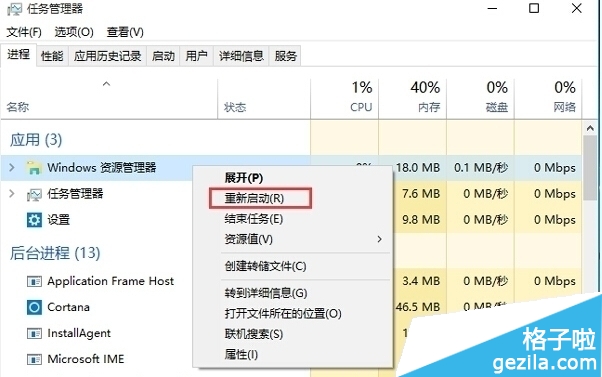Screen dimensions: 602x377
Task: Click the Microsoft IME process icon
Action: 34,359
